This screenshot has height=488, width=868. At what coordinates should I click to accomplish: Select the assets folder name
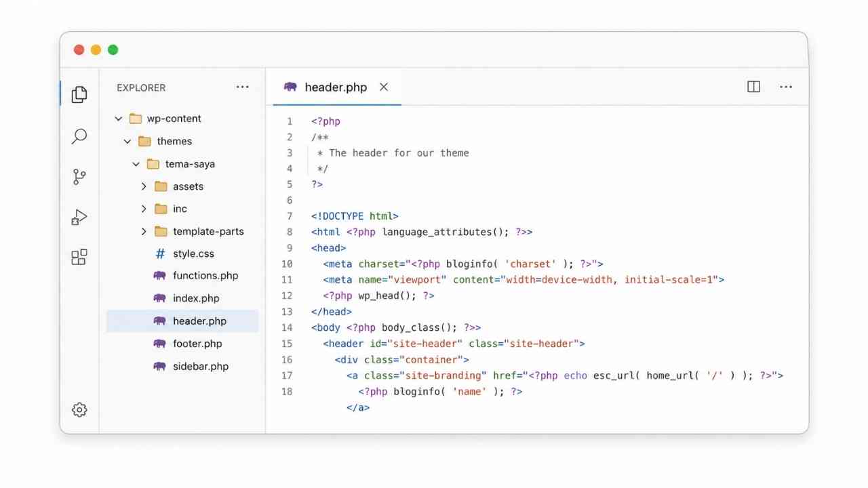tap(188, 186)
